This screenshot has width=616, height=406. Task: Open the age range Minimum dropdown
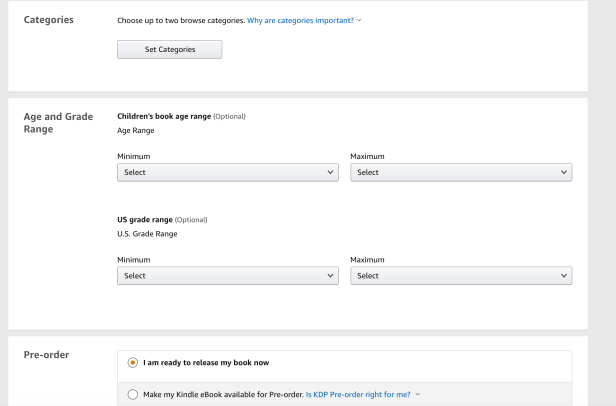click(228, 172)
